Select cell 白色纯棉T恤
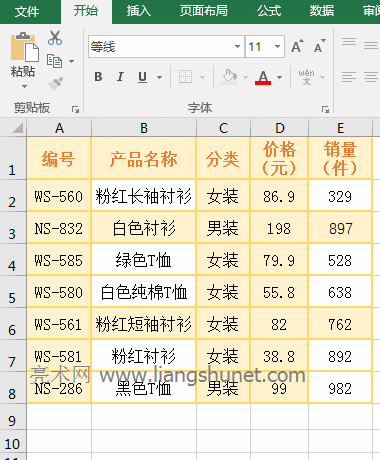 click(x=144, y=292)
